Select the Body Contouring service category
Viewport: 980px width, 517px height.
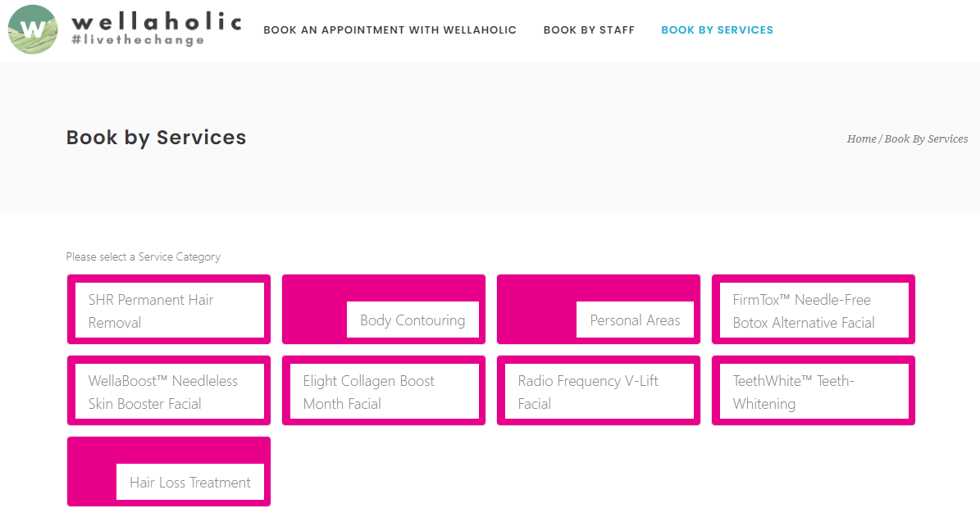point(413,320)
